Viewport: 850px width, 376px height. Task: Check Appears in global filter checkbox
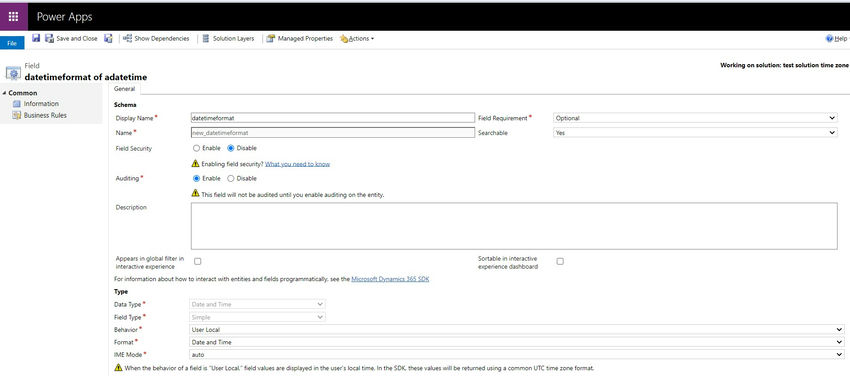pos(198,261)
